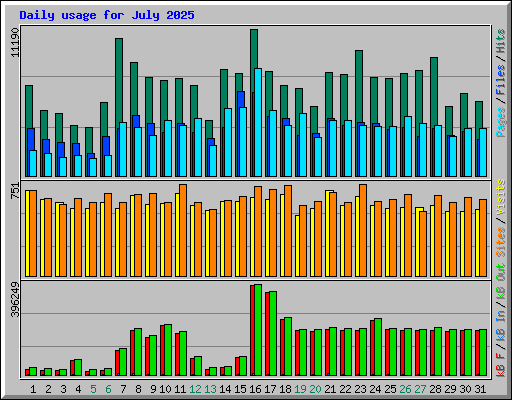512x400 pixels.
Task: Click green weekend day label 19
Action: (x=300, y=389)
